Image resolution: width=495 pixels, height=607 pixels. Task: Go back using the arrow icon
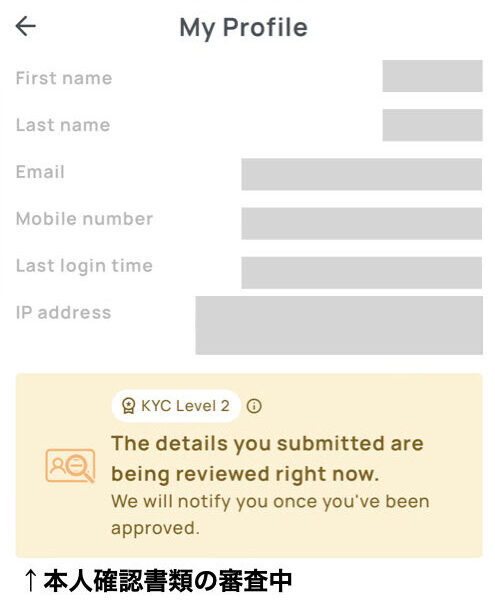coord(26,26)
